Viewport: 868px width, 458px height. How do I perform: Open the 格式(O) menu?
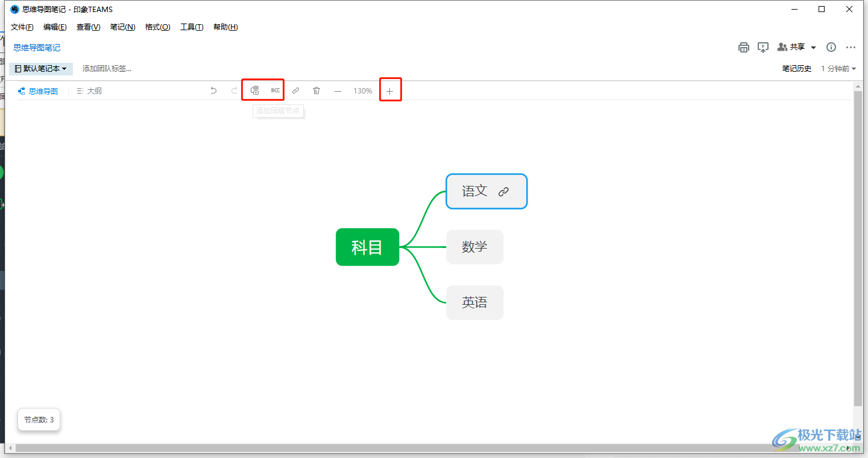158,27
